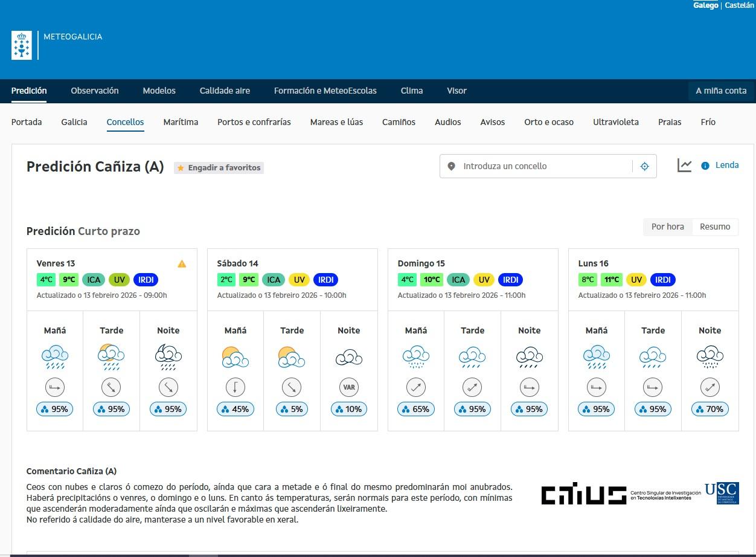Click the METEOGALICIA header title
This screenshot has height=557, width=756.
[x=73, y=37]
